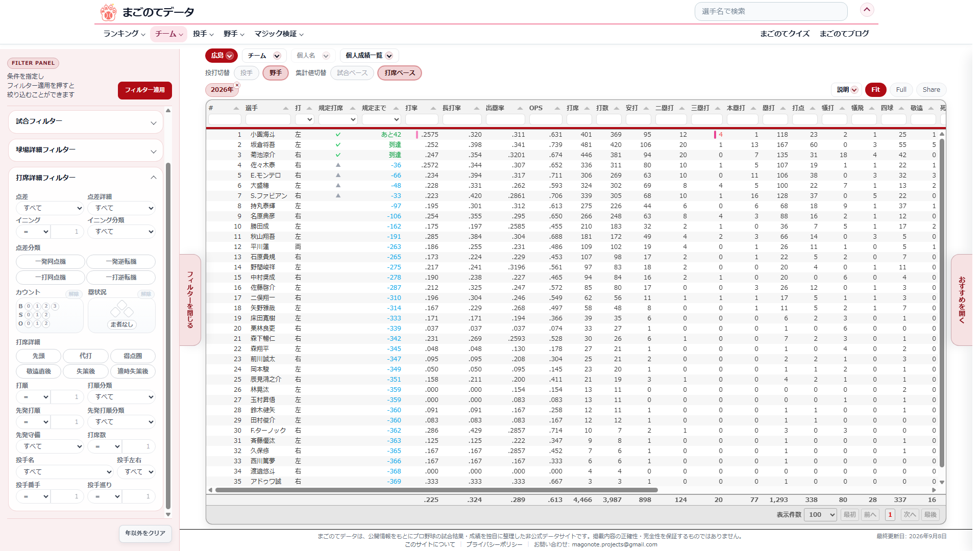The image size is (980, 551).
Task: Click the まごのてデータ paw logo
Action: click(x=108, y=12)
